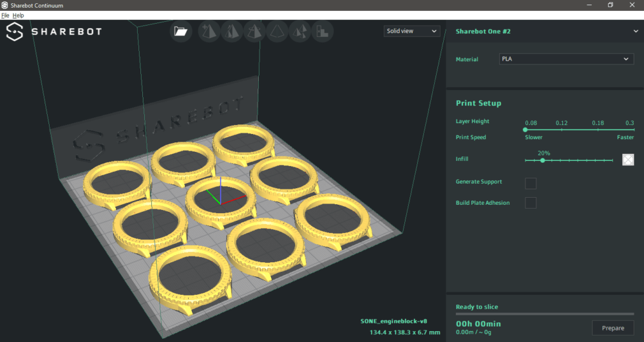The height and width of the screenshot is (342, 644).
Task: Select the Scale tool icon
Action: (x=230, y=32)
